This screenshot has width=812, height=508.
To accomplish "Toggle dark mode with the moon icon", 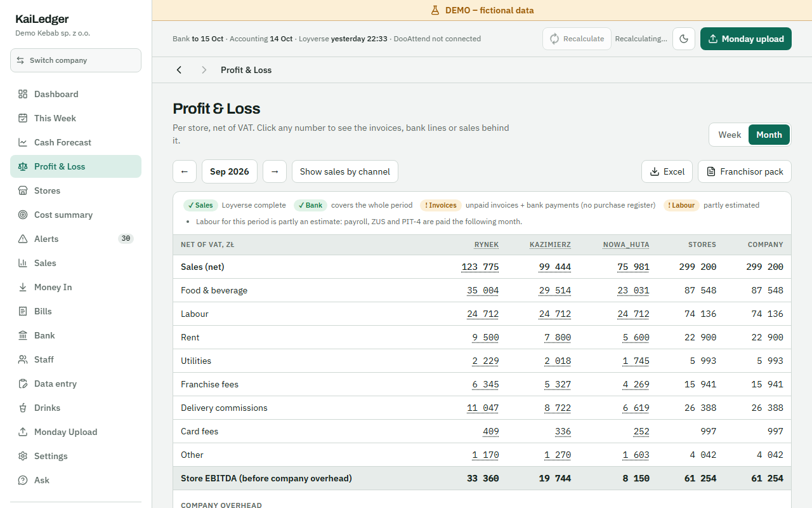I will [684, 39].
